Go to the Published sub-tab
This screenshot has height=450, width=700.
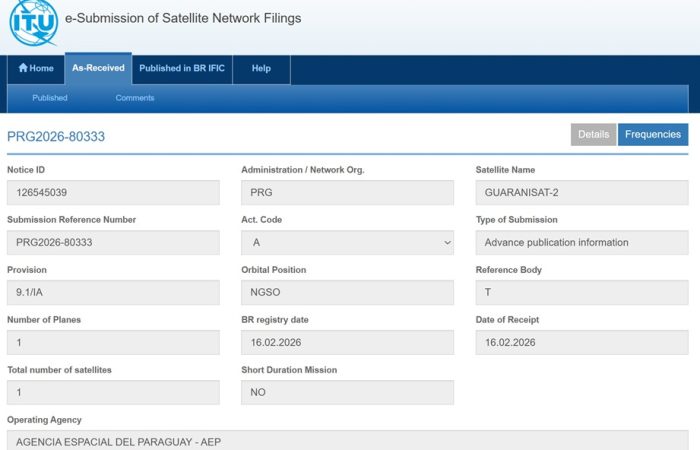click(50, 98)
